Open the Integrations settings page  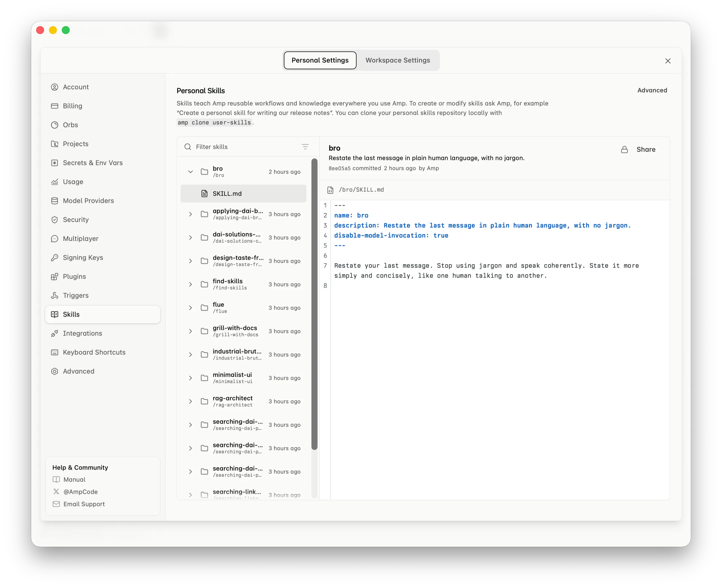click(103, 334)
